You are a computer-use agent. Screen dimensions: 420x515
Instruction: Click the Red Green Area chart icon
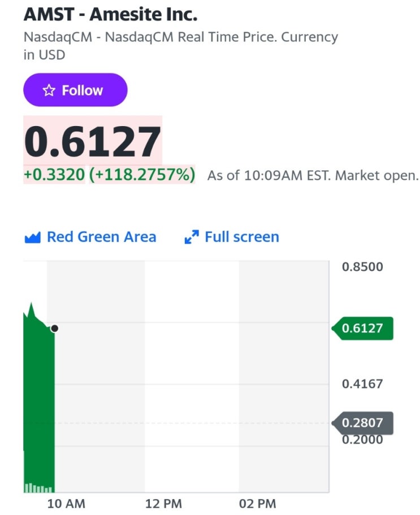33,237
